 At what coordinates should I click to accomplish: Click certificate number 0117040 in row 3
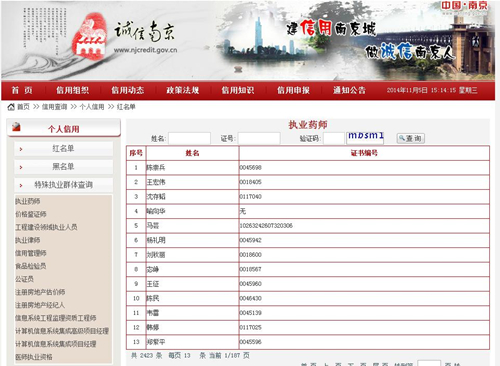pyautogui.click(x=250, y=197)
